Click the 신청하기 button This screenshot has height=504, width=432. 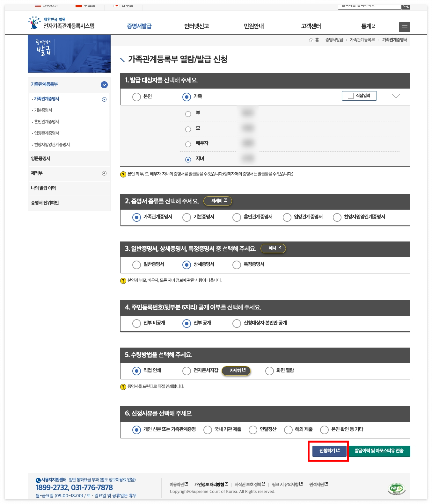coord(329,451)
